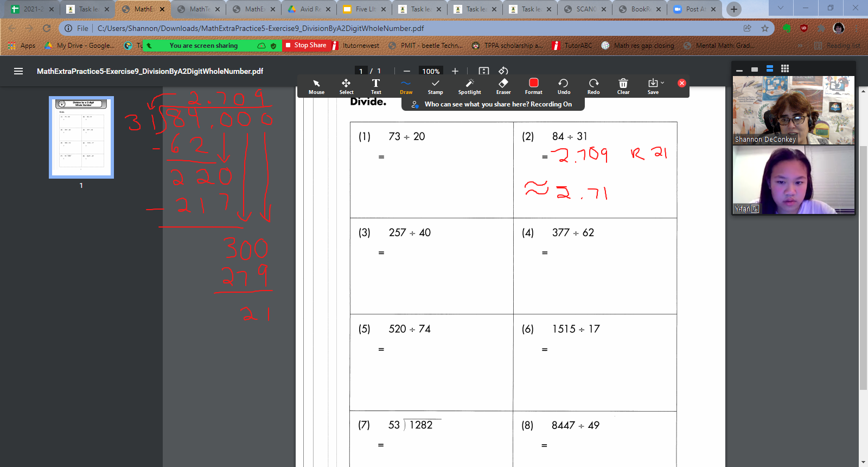
Task: Open the Itutornewest bookmark
Action: point(355,46)
